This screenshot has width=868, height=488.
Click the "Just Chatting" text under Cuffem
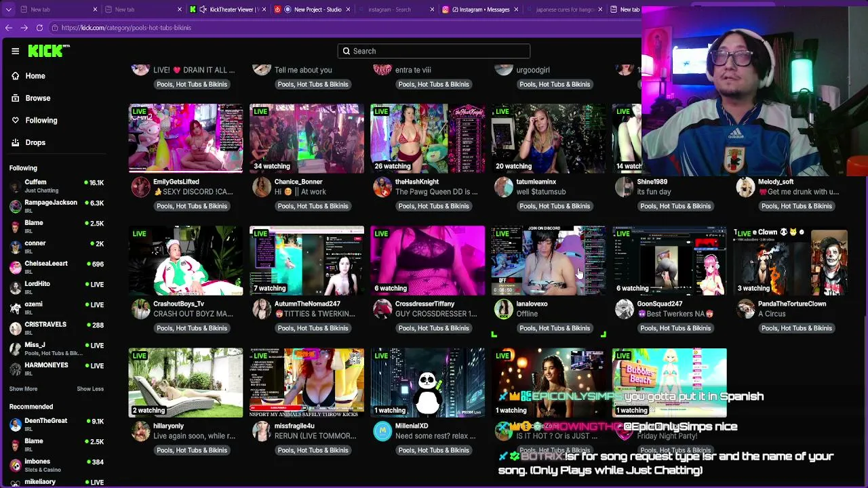[41, 191]
